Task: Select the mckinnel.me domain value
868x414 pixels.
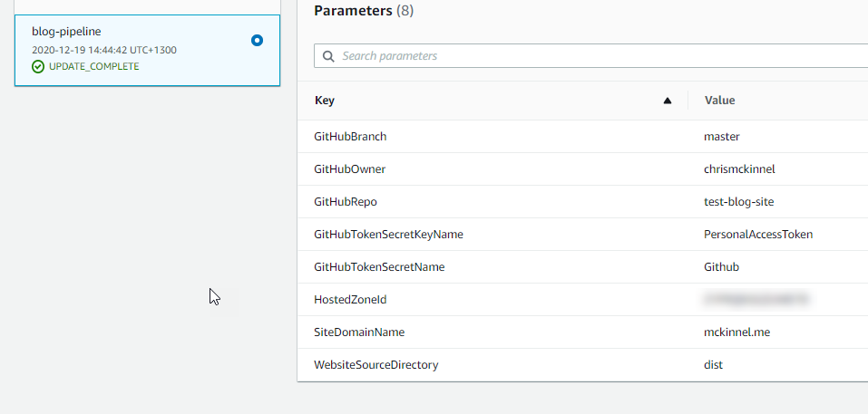Action: [x=736, y=332]
